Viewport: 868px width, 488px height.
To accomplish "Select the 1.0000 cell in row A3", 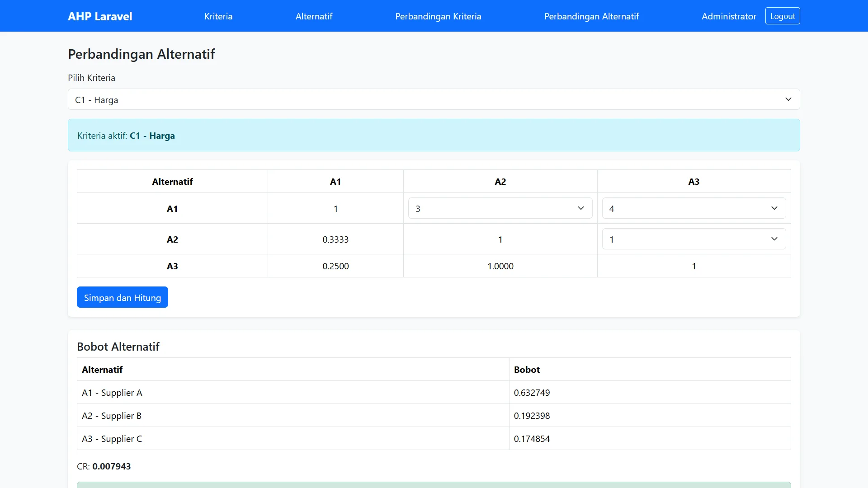I will (500, 266).
